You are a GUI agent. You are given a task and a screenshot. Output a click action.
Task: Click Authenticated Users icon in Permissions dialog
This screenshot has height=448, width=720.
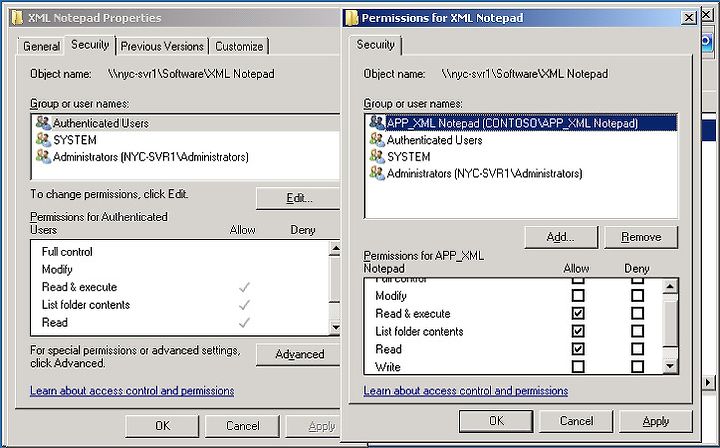pyautogui.click(x=377, y=140)
